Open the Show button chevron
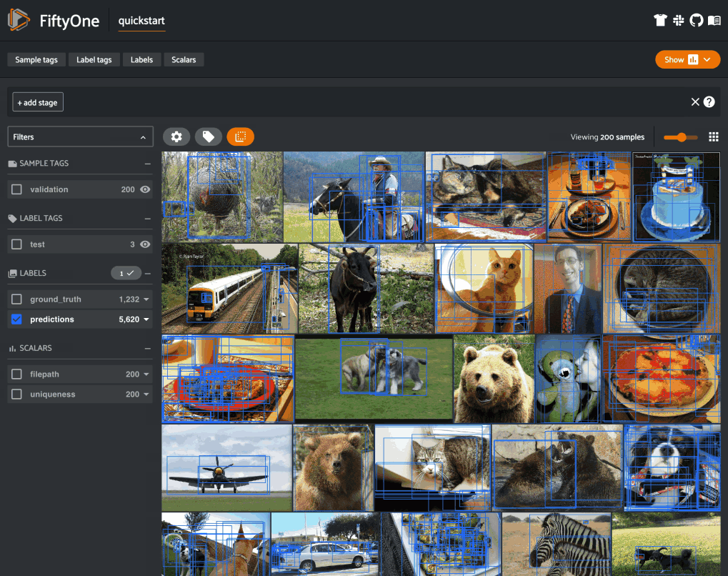The width and height of the screenshot is (728, 576). click(707, 59)
